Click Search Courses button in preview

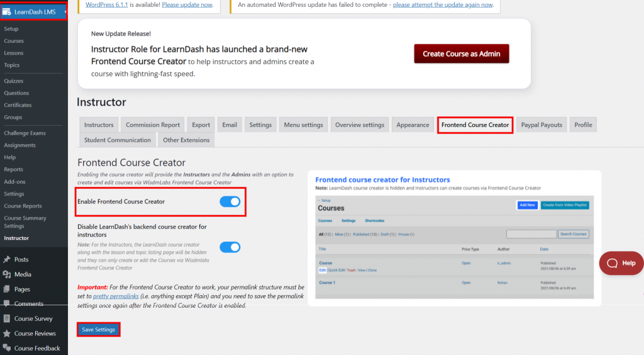click(574, 234)
